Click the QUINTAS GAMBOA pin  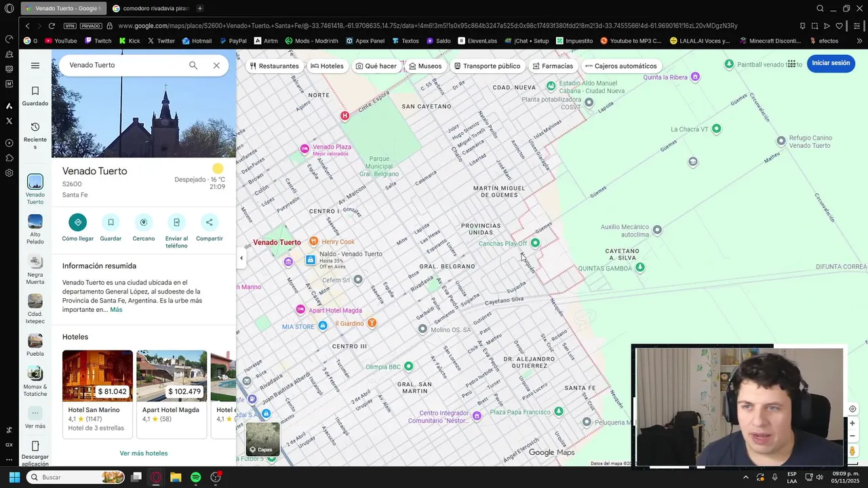click(640, 268)
